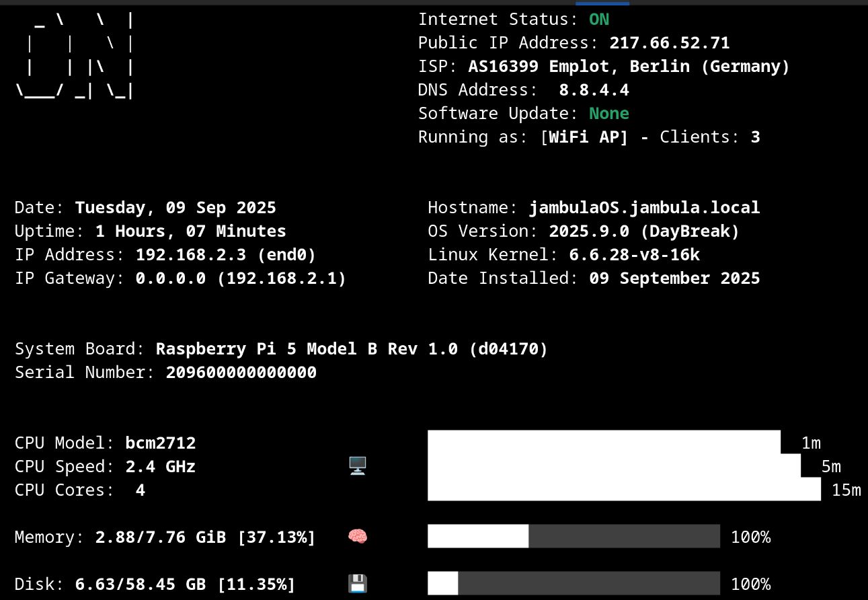Click the computer monitor icon beside CPU Speed
The width and height of the screenshot is (868, 600).
[357, 465]
